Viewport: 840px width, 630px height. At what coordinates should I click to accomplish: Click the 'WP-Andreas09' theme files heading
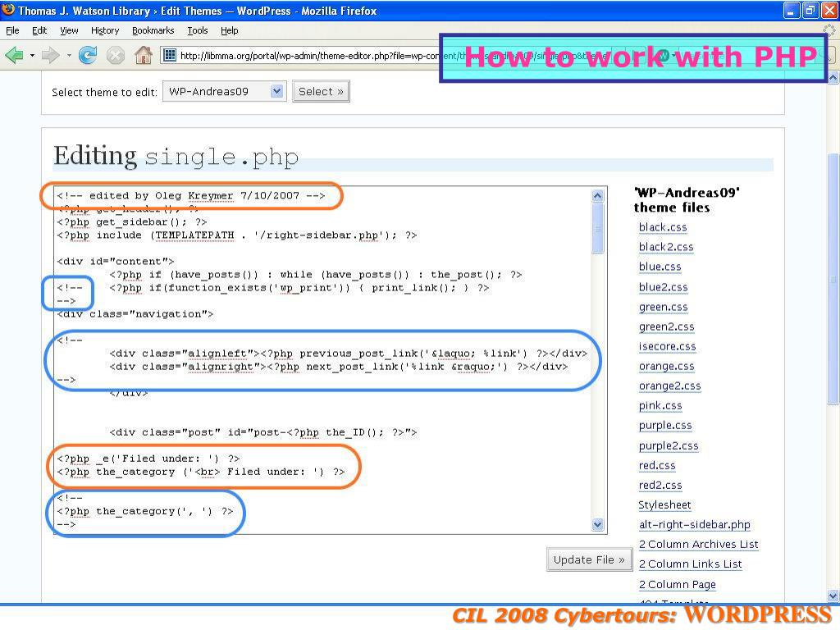(x=687, y=200)
